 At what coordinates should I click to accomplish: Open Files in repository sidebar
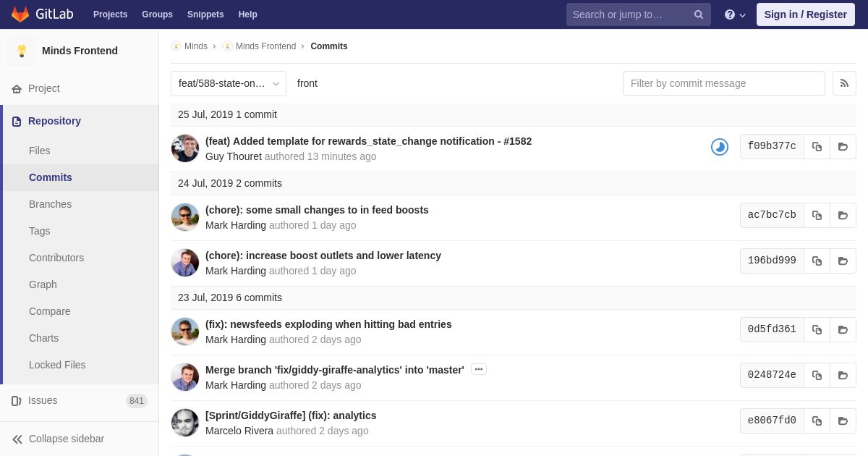[40, 151]
